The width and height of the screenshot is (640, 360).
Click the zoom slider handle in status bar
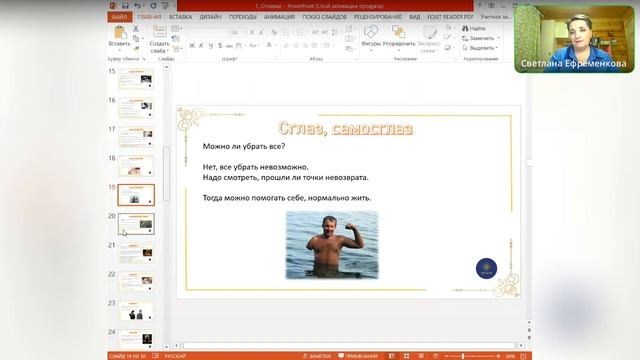coord(463,356)
